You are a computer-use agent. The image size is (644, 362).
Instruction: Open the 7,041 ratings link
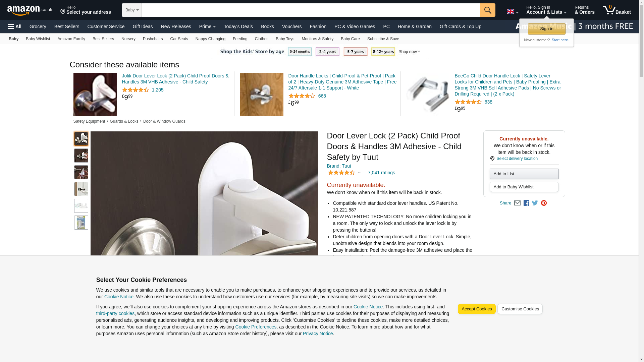tap(381, 173)
